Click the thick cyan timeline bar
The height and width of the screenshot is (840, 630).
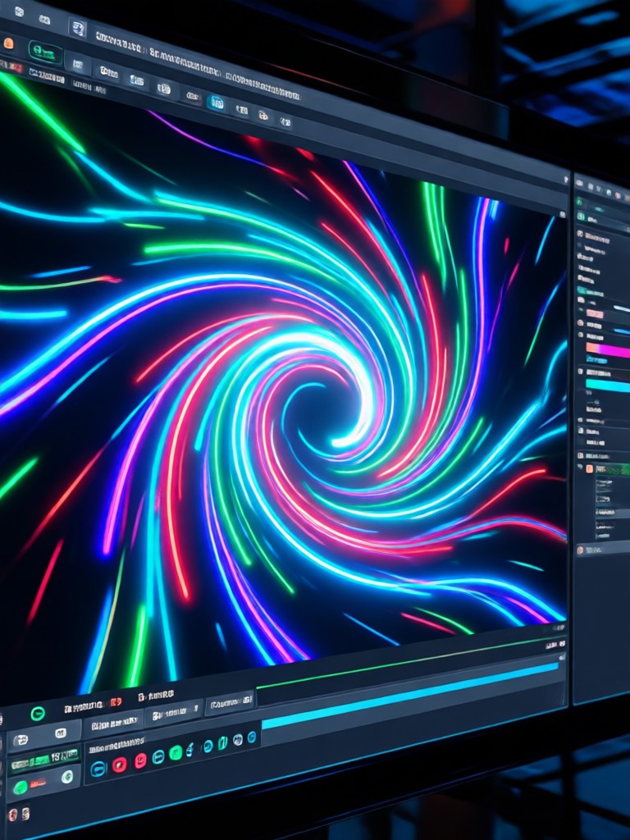(410, 696)
